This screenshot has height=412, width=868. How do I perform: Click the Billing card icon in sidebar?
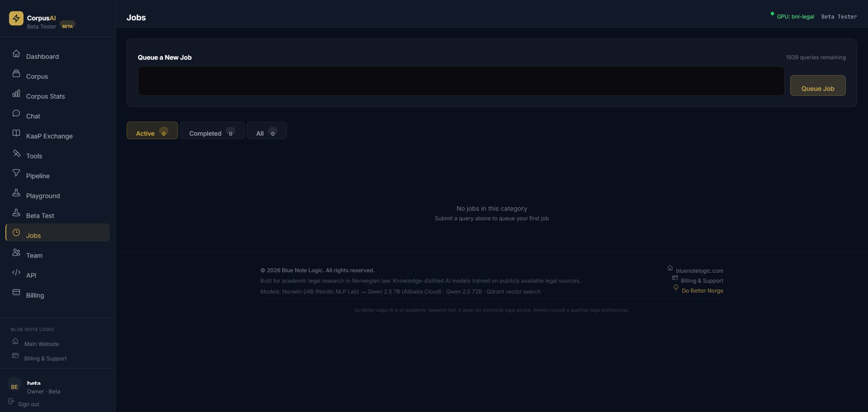(x=16, y=293)
